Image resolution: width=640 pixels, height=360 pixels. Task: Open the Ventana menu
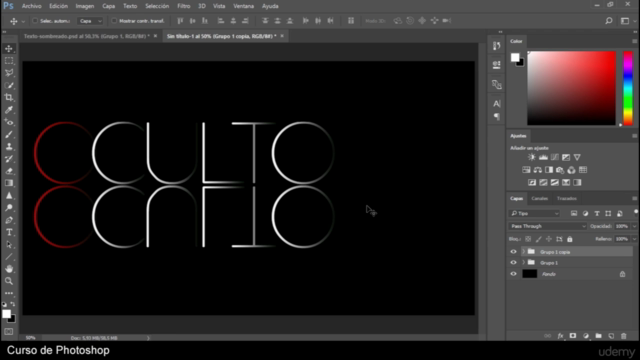[243, 6]
